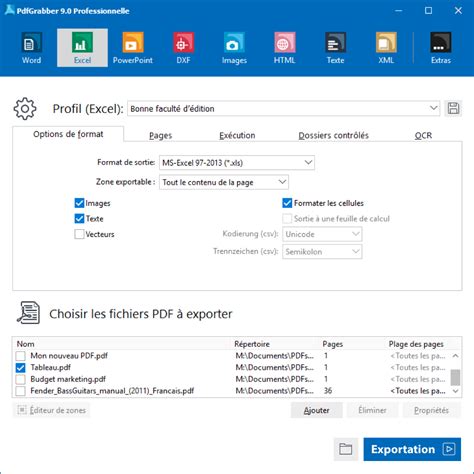The width and height of the screenshot is (474, 474).
Task: Open the Exécution tab
Action: [237, 135]
